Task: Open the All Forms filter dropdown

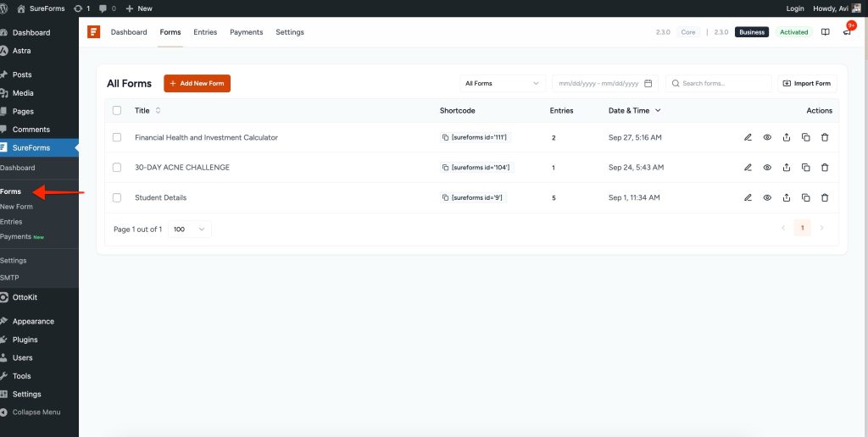Action: 503,84
